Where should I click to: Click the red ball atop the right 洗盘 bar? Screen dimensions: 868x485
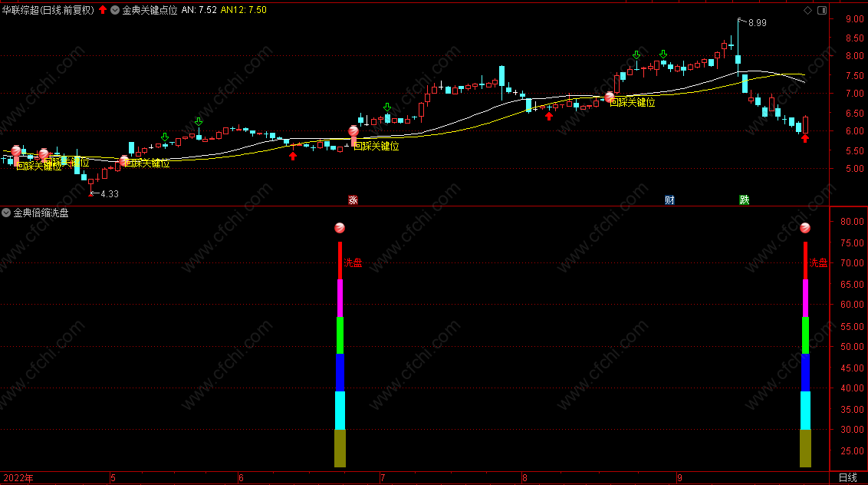[805, 228]
